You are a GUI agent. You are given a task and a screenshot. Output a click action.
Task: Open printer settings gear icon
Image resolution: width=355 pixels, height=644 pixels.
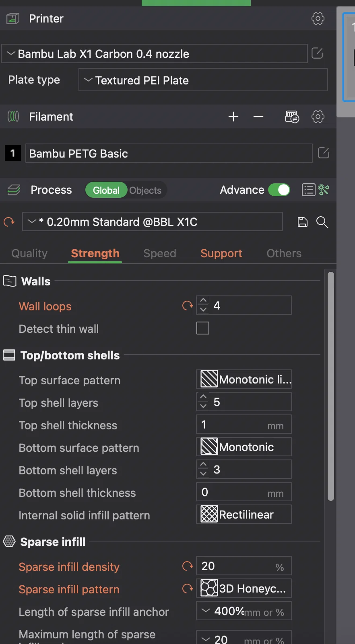pyautogui.click(x=318, y=18)
